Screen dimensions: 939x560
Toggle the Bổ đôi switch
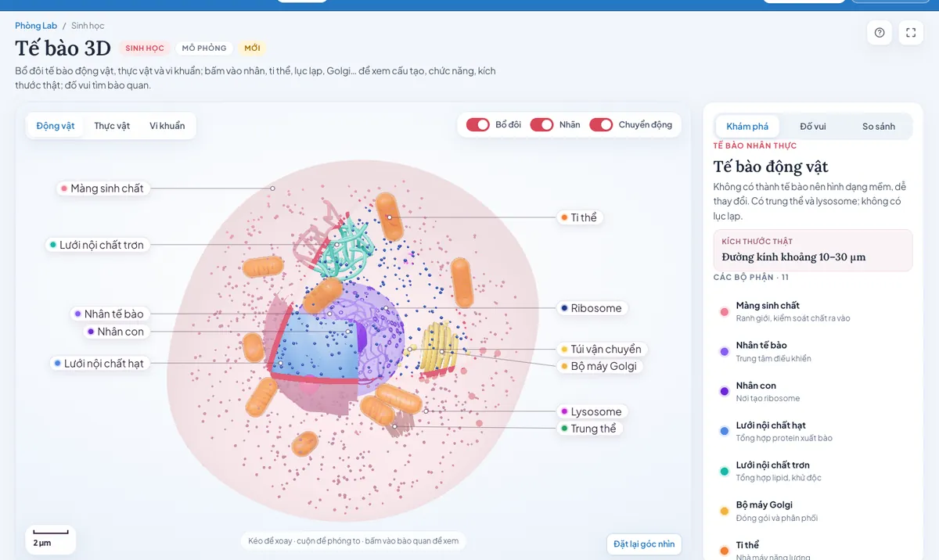point(478,125)
